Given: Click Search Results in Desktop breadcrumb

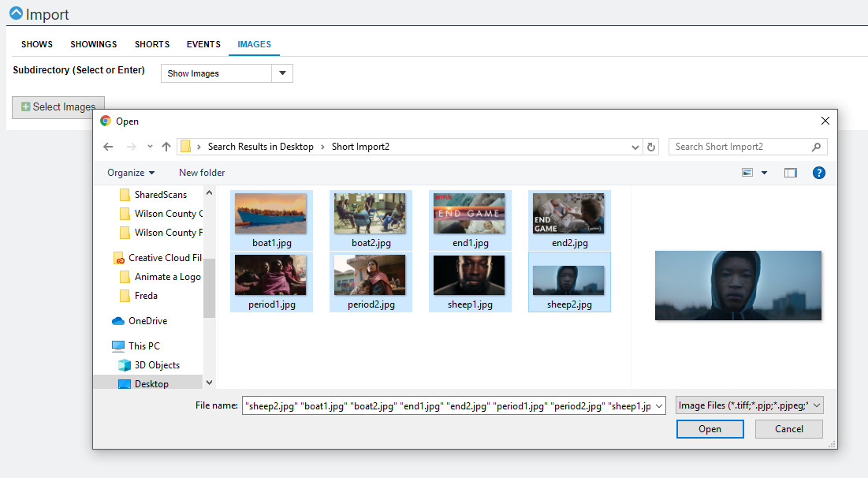Looking at the screenshot, I should tap(261, 147).
